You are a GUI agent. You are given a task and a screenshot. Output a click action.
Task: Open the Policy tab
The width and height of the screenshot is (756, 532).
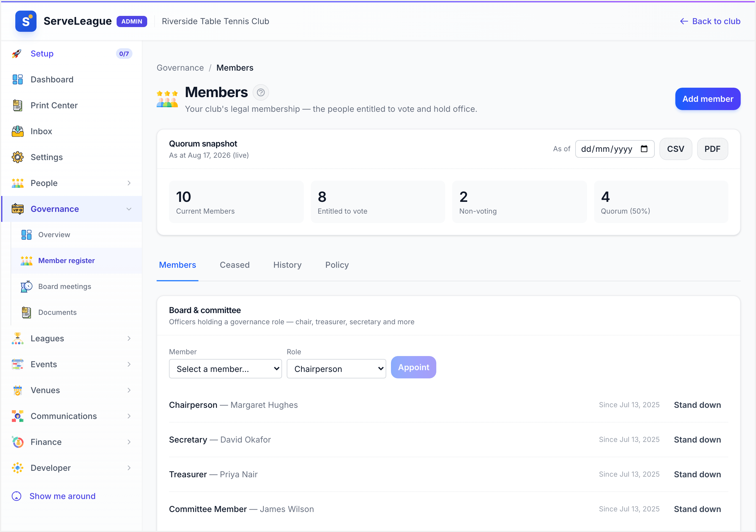tap(337, 265)
